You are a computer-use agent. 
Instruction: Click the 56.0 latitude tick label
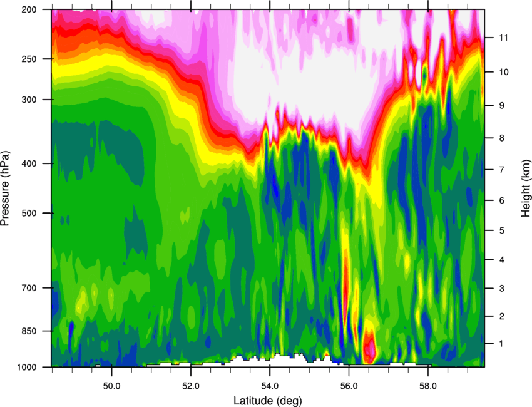pos(349,386)
